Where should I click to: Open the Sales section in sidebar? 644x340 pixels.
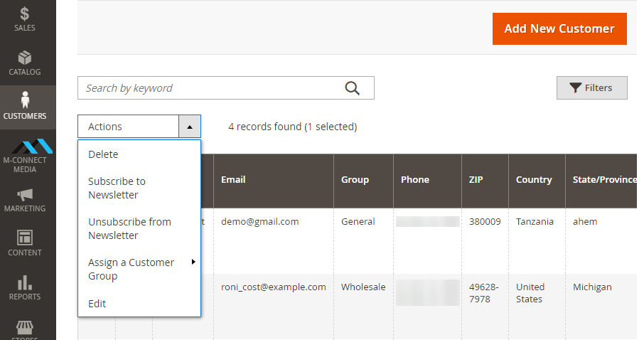(x=25, y=19)
